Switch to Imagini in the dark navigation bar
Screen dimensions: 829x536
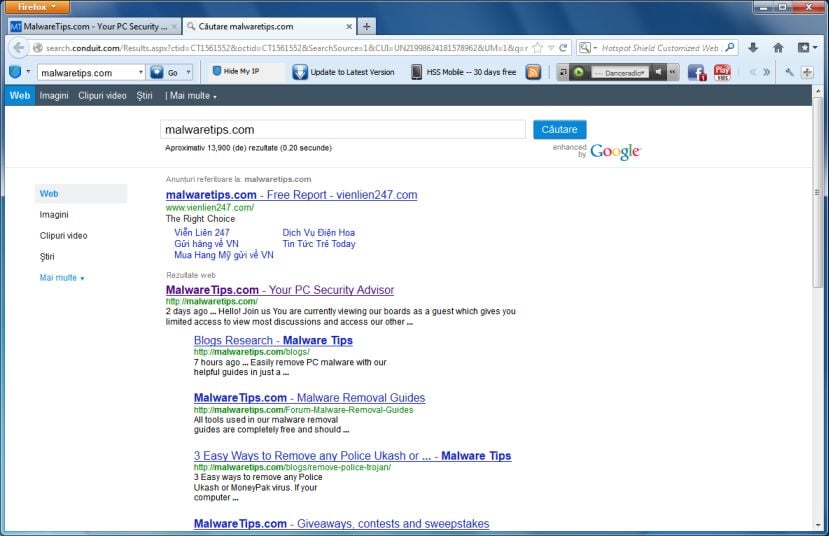pos(54,96)
